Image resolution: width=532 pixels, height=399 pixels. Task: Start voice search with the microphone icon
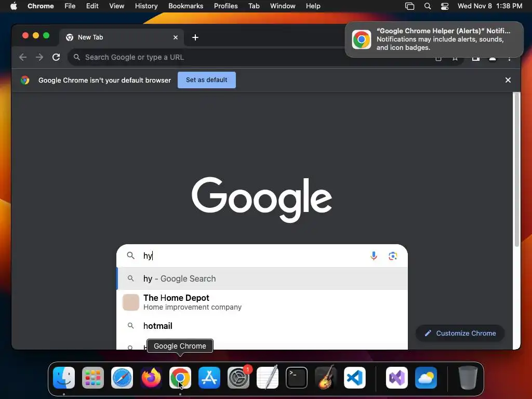[x=374, y=256]
